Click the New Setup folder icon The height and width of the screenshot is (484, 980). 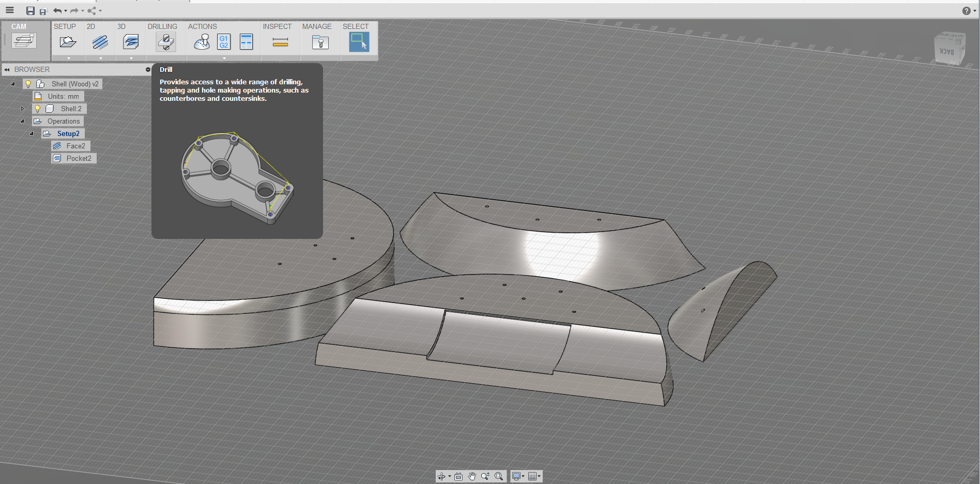click(68, 42)
